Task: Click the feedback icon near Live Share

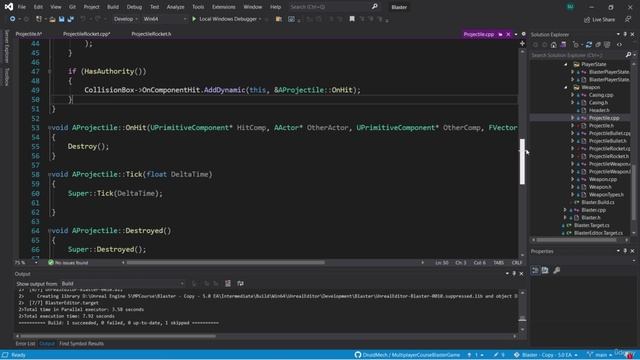Action: [628, 19]
